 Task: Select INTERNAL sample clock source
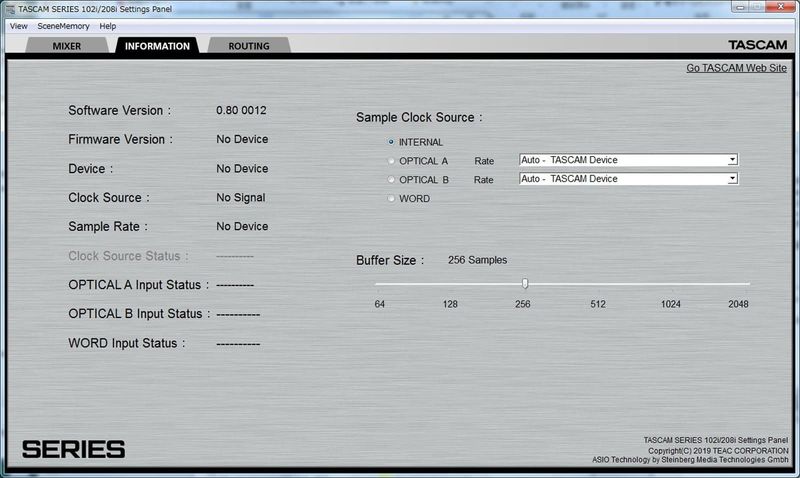pos(391,142)
